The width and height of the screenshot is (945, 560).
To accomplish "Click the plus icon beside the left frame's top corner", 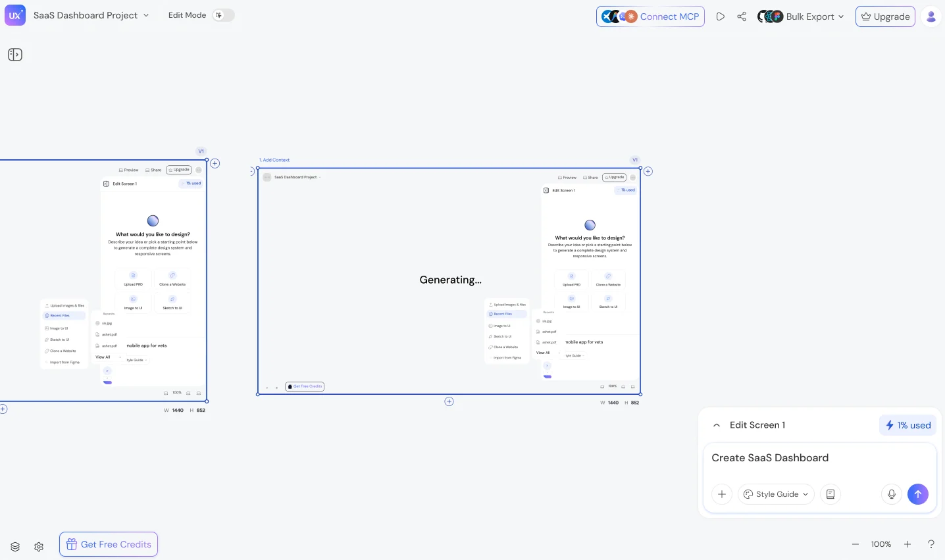I will point(215,163).
